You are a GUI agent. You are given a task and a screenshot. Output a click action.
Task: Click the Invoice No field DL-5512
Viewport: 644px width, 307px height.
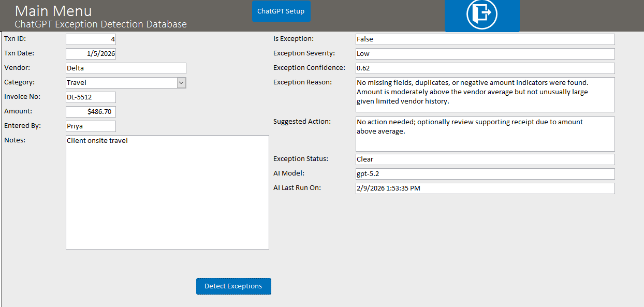pyautogui.click(x=91, y=97)
